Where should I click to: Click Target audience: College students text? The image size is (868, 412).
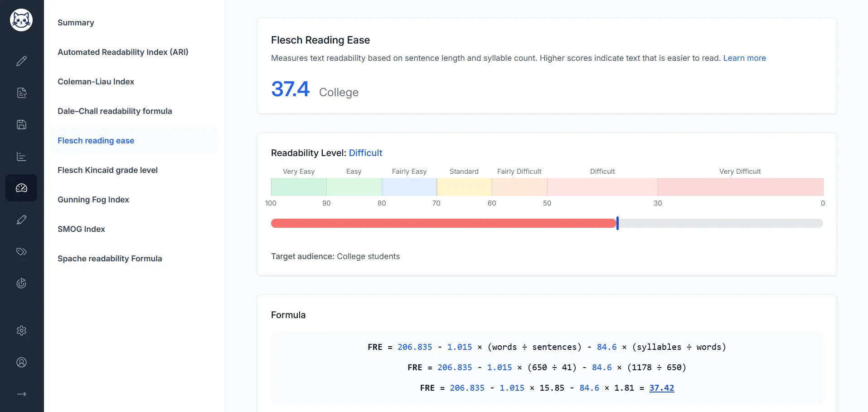(335, 256)
